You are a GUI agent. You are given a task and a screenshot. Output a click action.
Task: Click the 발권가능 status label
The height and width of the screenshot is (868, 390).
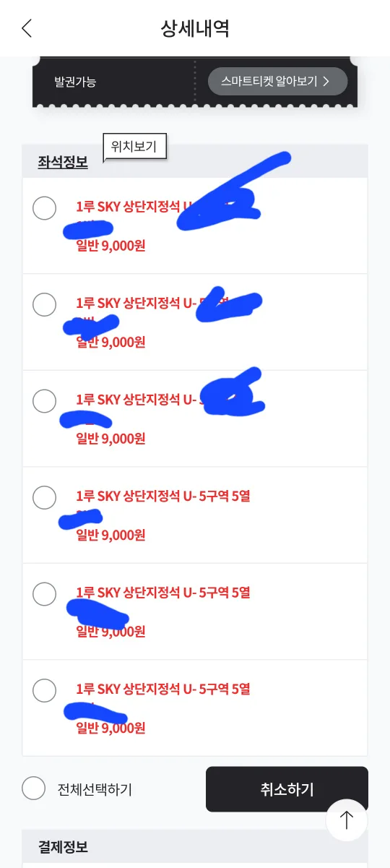coord(75,82)
